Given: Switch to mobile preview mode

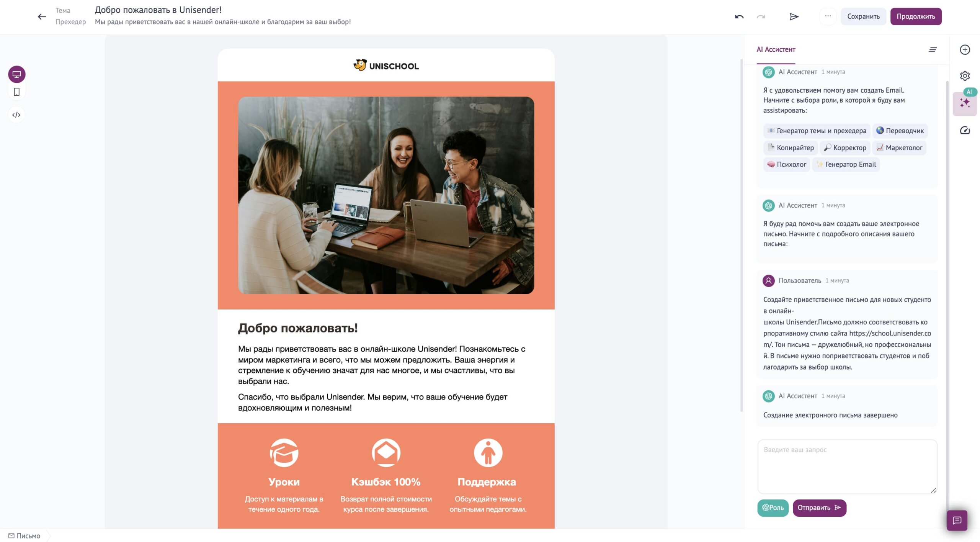Looking at the screenshot, I should point(16,92).
